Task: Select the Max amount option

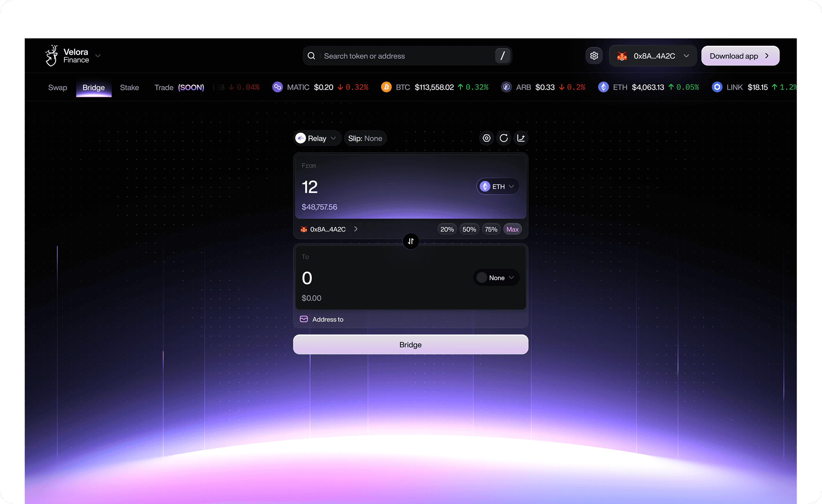Action: pos(512,229)
